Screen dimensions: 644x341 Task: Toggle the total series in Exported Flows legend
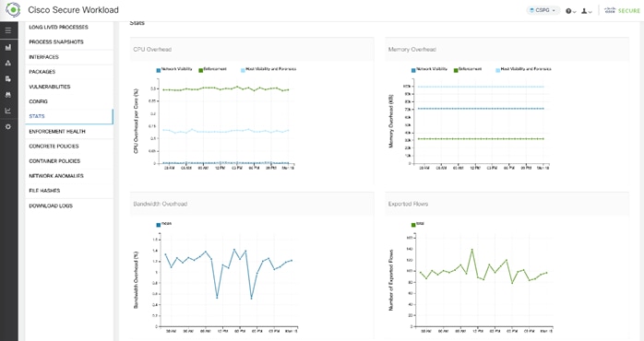click(418, 224)
